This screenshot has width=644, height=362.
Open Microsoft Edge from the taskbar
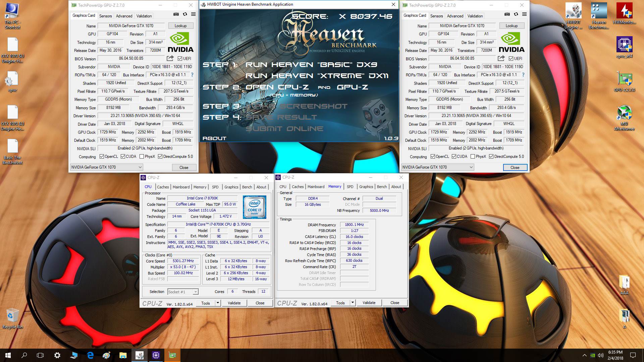[90, 355]
